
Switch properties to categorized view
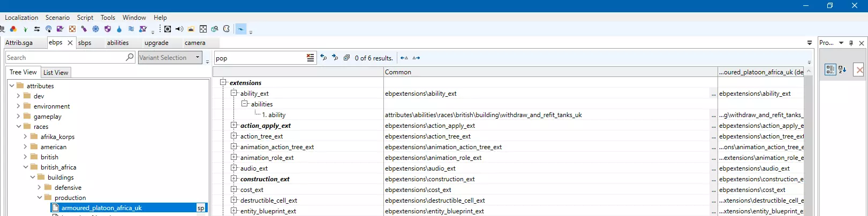tap(830, 70)
